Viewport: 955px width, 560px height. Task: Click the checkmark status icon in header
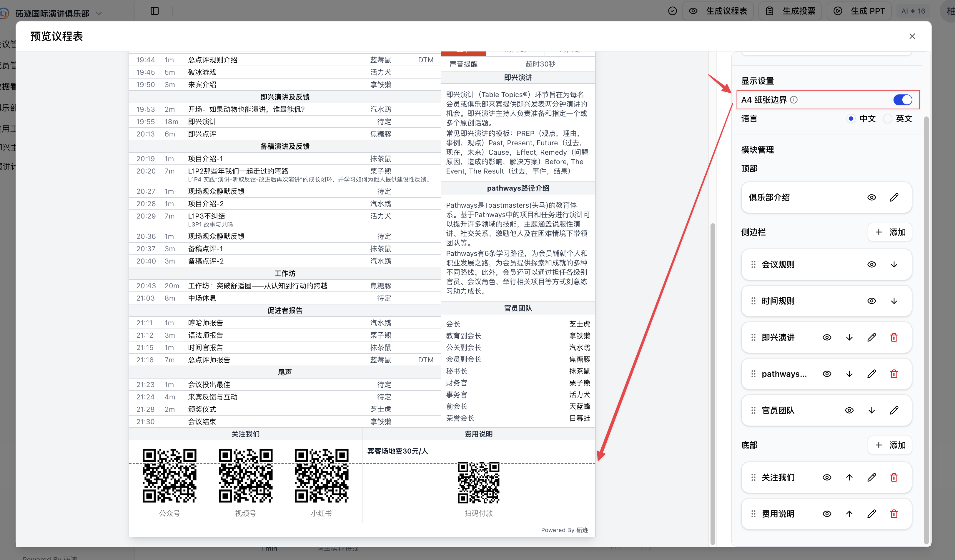(672, 11)
